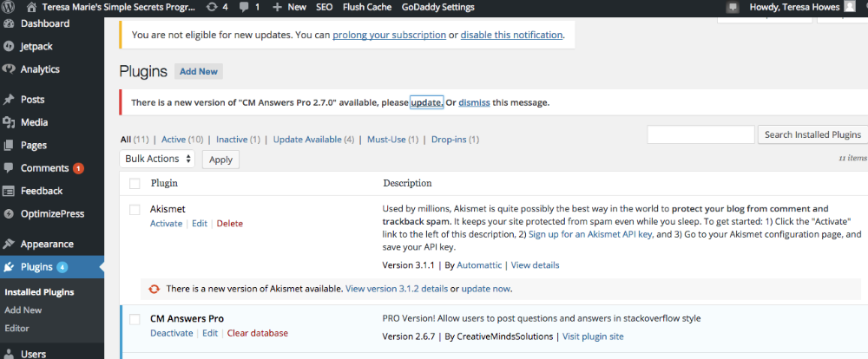This screenshot has height=359, width=868.
Task: Open Installed Plugins submenu item
Action: (39, 292)
